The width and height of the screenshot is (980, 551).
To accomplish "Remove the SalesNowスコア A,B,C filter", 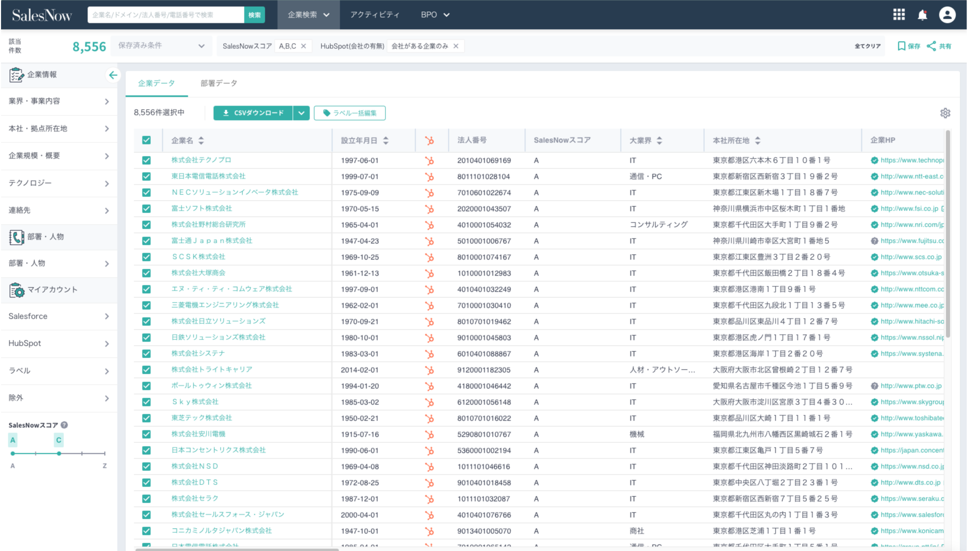I will [x=304, y=46].
